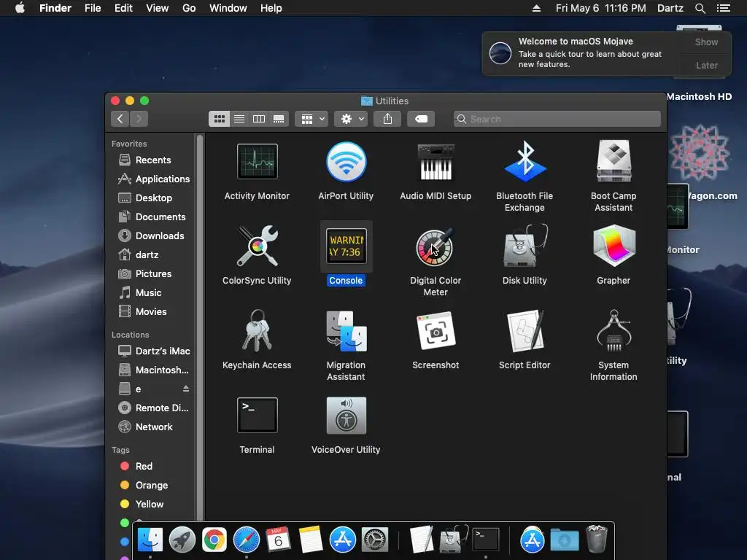Open the Help menu
The height and width of the screenshot is (560, 747).
tap(271, 8)
